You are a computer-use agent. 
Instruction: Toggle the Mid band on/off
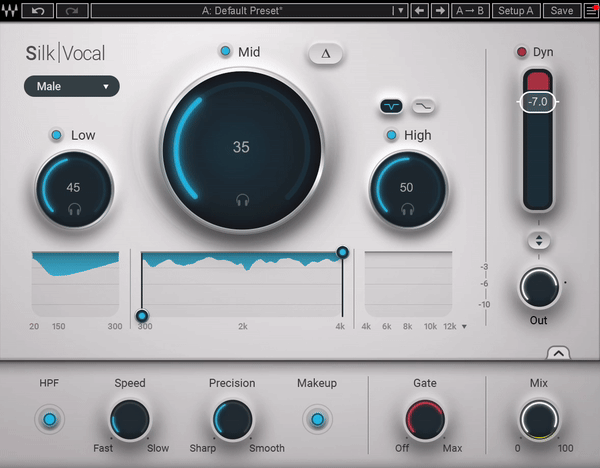pyautogui.click(x=225, y=51)
